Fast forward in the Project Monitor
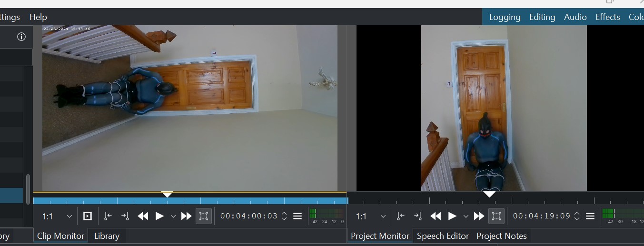 tap(479, 216)
